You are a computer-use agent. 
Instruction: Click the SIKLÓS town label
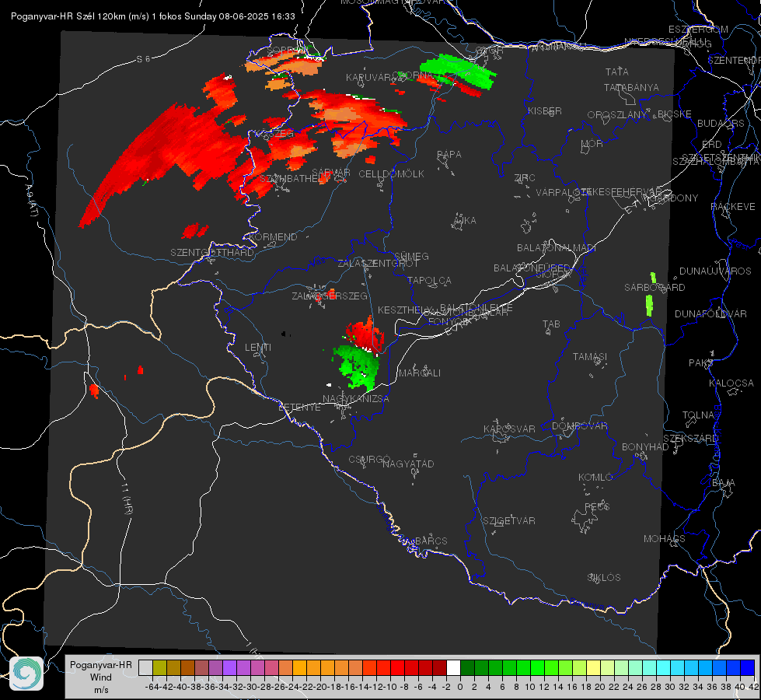point(604,577)
